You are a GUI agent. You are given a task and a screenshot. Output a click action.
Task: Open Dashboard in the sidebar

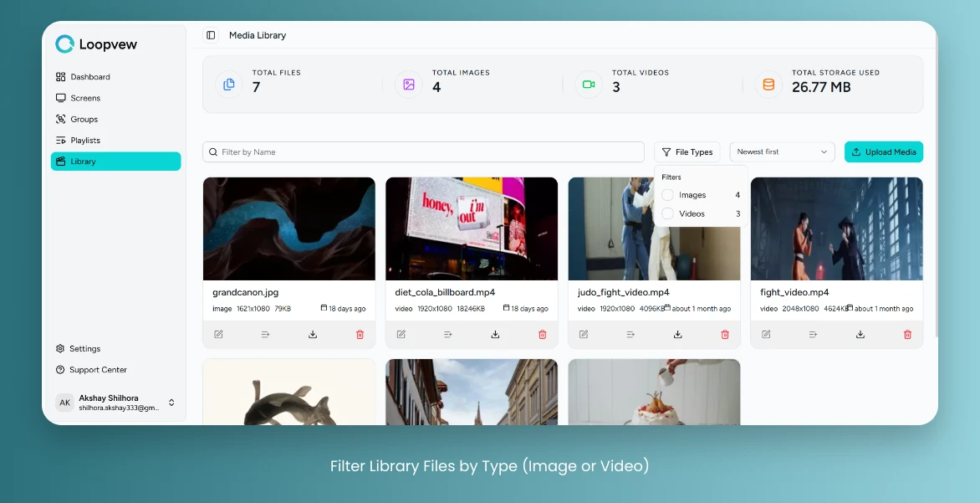[x=115, y=77]
